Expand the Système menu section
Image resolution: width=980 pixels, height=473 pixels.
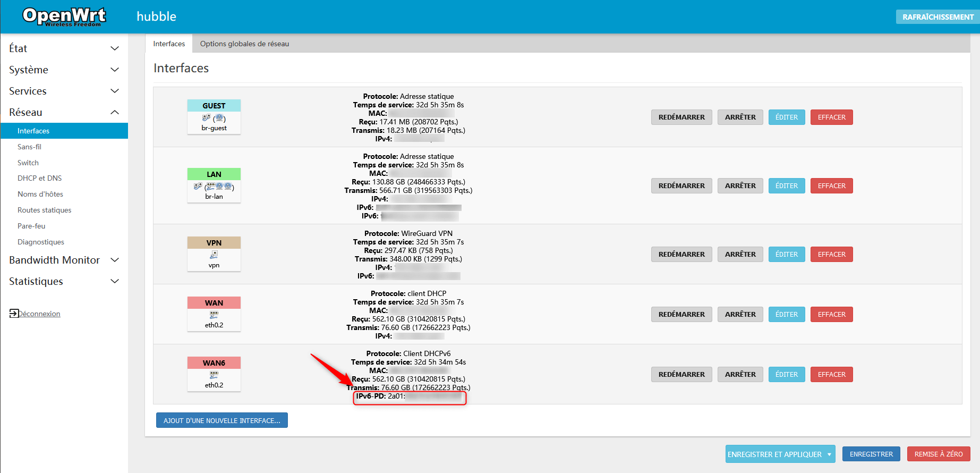coord(114,70)
